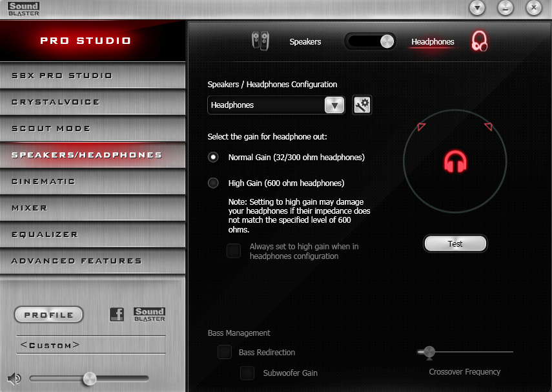This screenshot has height=392, width=552.
Task: Click the speakers icon at top
Action: point(260,41)
